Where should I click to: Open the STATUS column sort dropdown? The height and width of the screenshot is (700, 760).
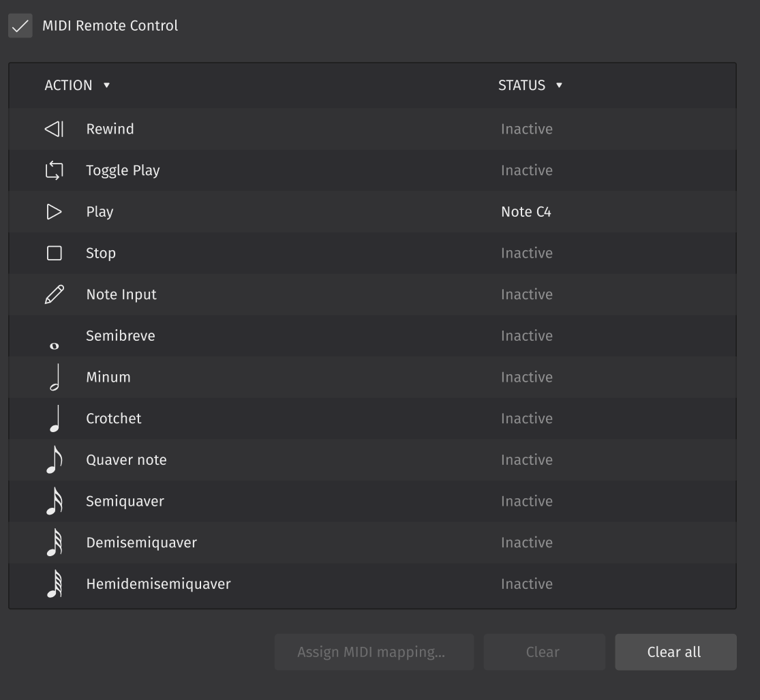click(x=559, y=85)
